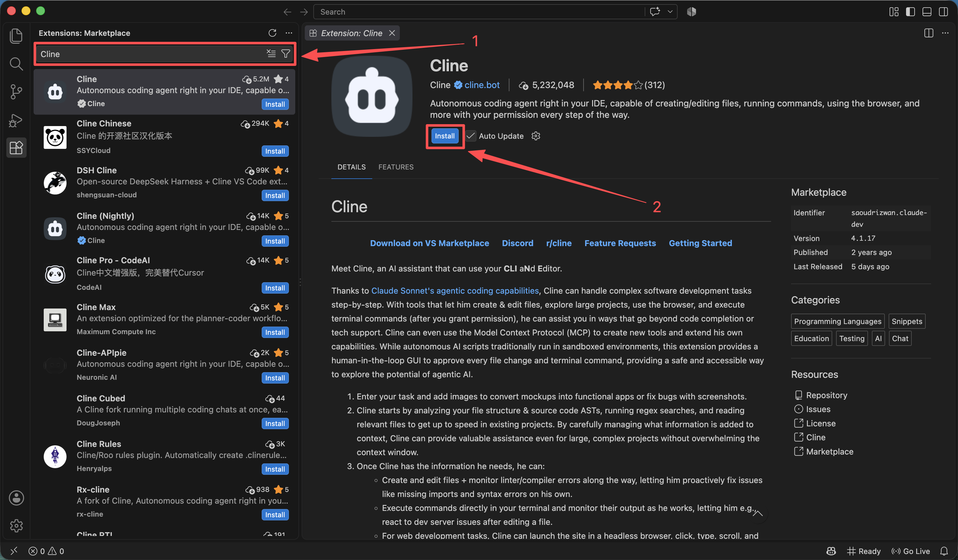Open the extensions filter options

285,54
